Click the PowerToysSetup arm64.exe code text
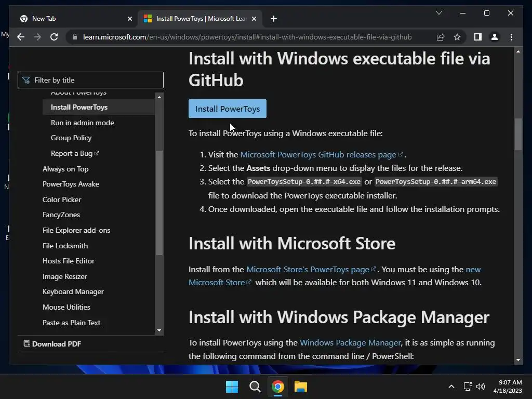This screenshot has height=399, width=532. pos(436,182)
